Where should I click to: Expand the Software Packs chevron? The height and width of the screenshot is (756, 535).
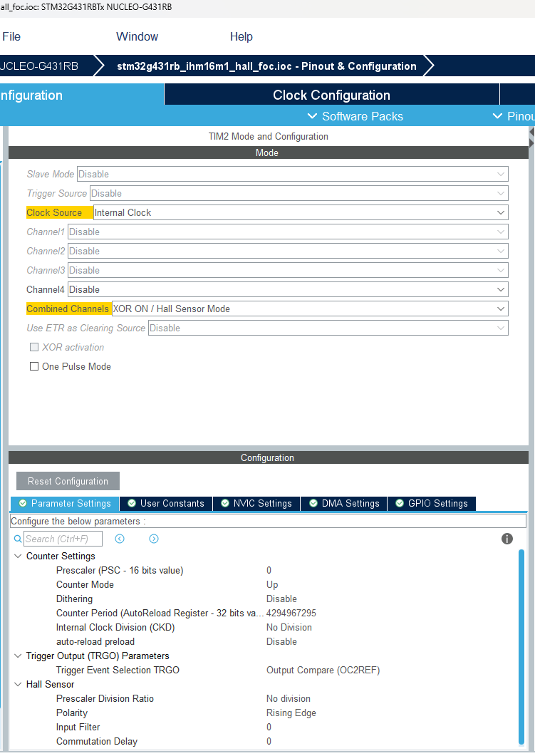pos(311,116)
